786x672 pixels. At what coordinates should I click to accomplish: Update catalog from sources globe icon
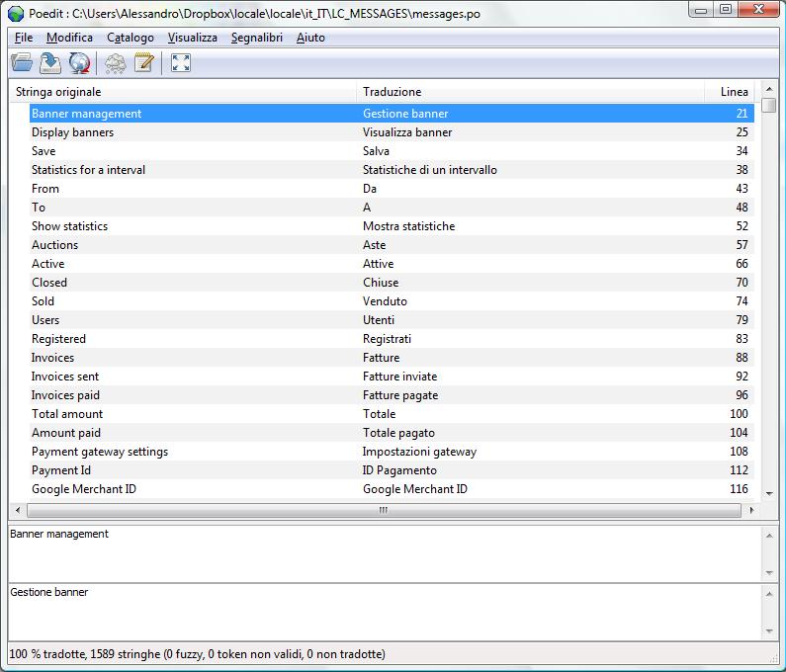tap(80, 63)
